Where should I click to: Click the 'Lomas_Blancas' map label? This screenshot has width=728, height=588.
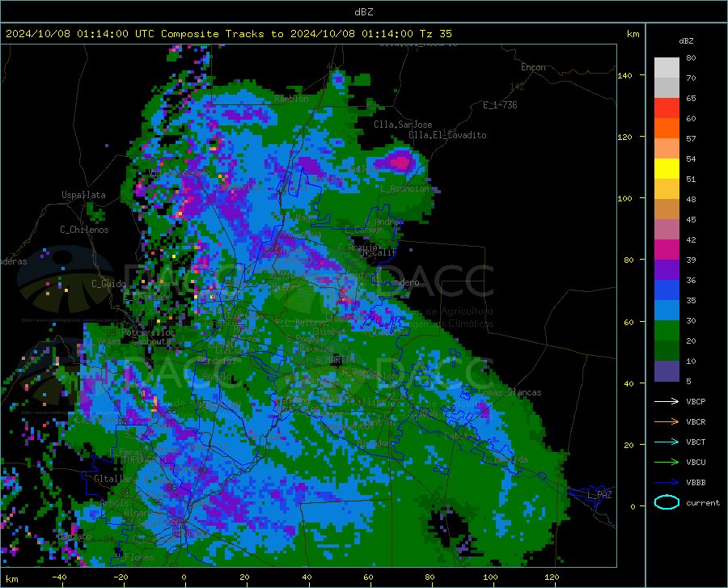click(x=510, y=392)
